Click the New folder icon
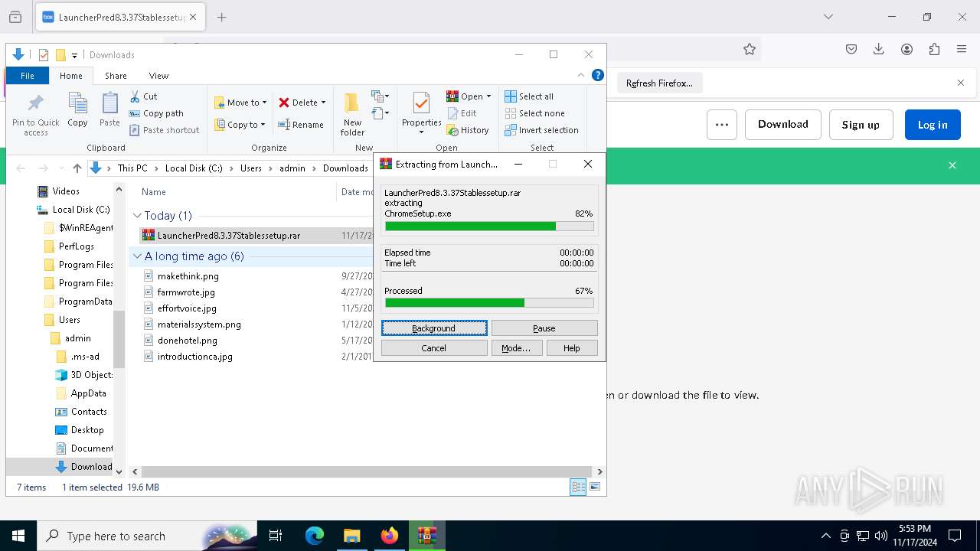This screenshot has width=980, height=551. (352, 114)
